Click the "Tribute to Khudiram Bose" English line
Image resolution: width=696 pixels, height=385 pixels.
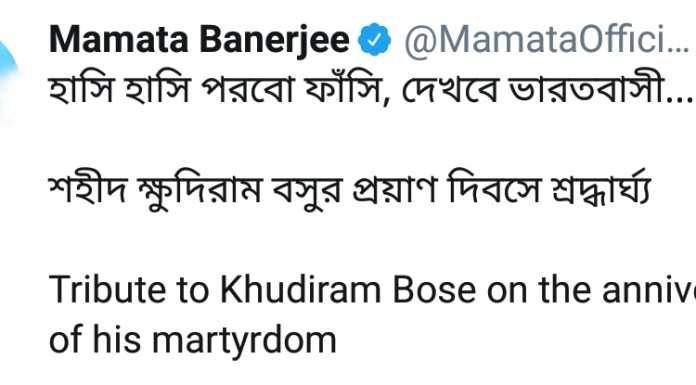tap(372, 290)
